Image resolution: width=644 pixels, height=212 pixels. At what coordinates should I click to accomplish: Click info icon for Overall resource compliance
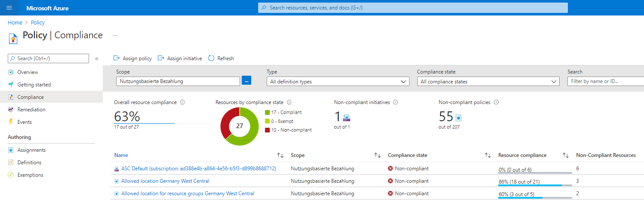click(x=182, y=102)
